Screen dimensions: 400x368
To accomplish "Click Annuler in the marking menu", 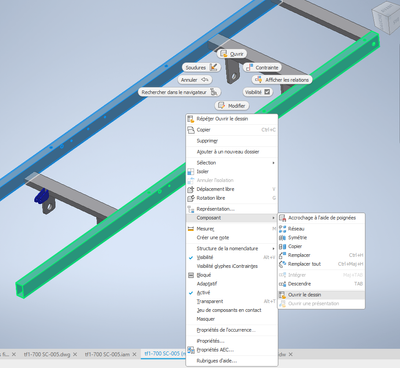I will 195,80.
